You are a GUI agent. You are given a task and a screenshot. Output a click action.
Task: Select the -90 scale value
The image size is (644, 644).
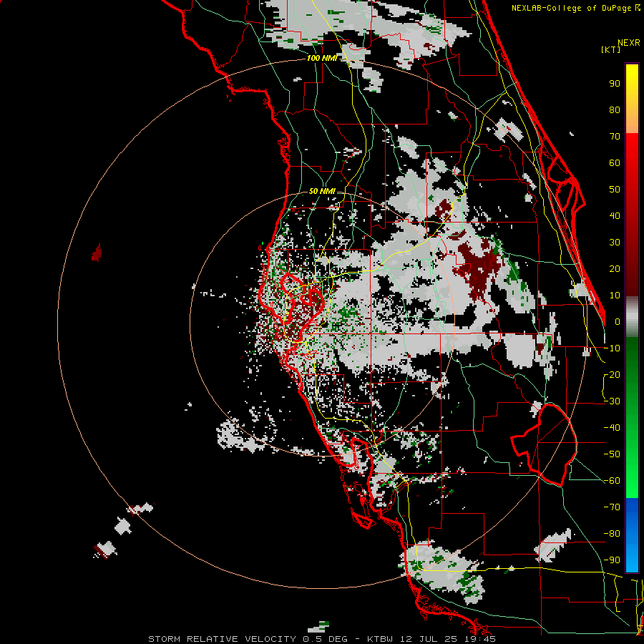[612, 560]
